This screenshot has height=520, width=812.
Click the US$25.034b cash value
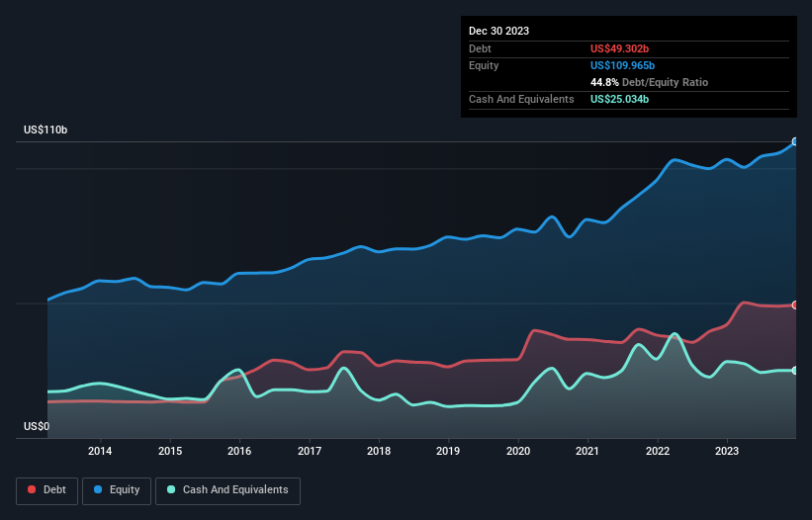coord(619,99)
